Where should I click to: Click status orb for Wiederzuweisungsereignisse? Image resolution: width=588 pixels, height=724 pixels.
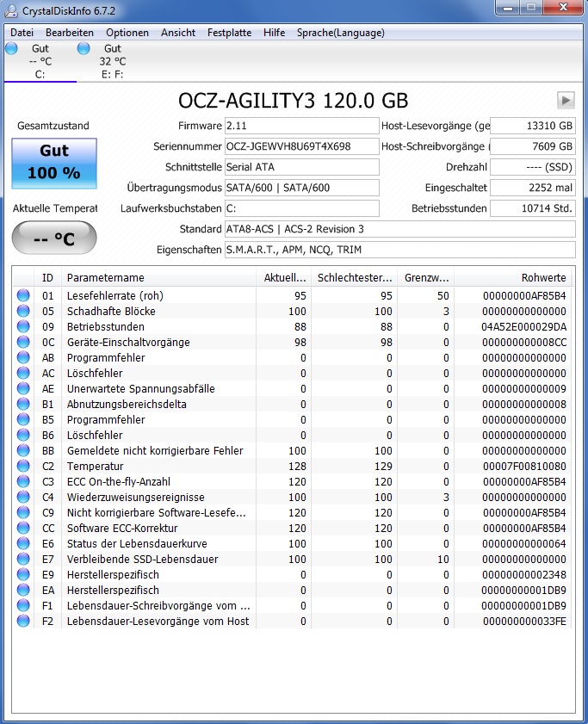[x=23, y=497]
